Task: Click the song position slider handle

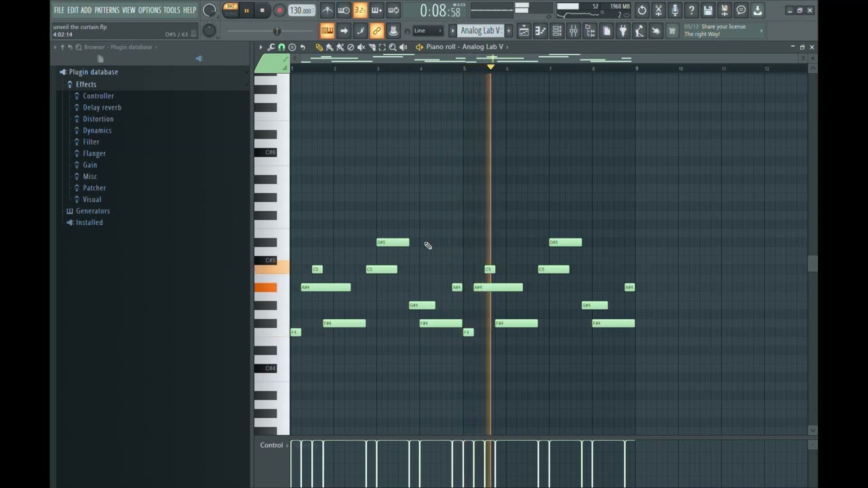Action: point(277,31)
